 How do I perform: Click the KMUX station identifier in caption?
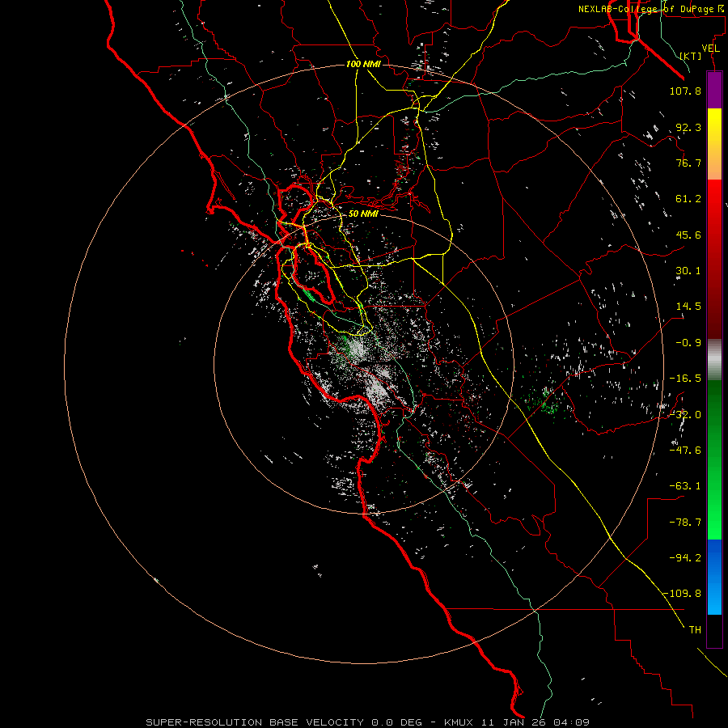tap(459, 722)
